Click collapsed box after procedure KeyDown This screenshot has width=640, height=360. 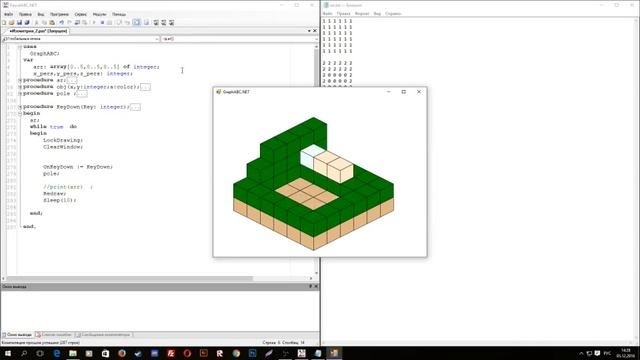(135, 107)
